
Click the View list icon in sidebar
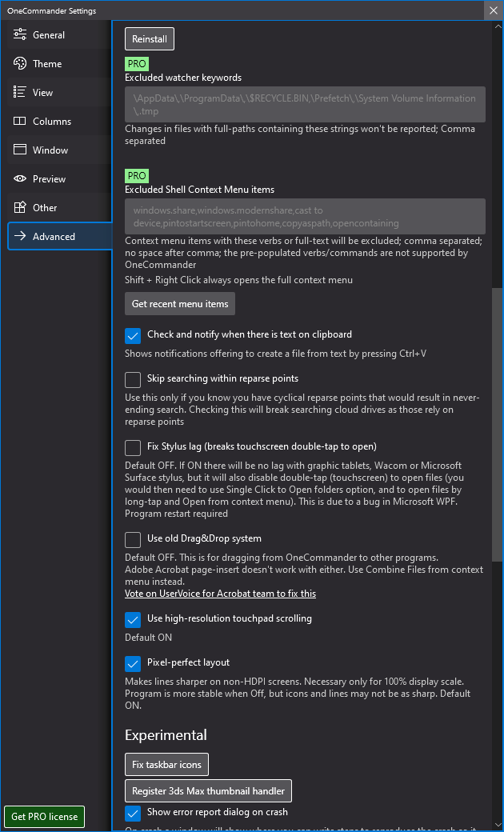pyautogui.click(x=19, y=93)
